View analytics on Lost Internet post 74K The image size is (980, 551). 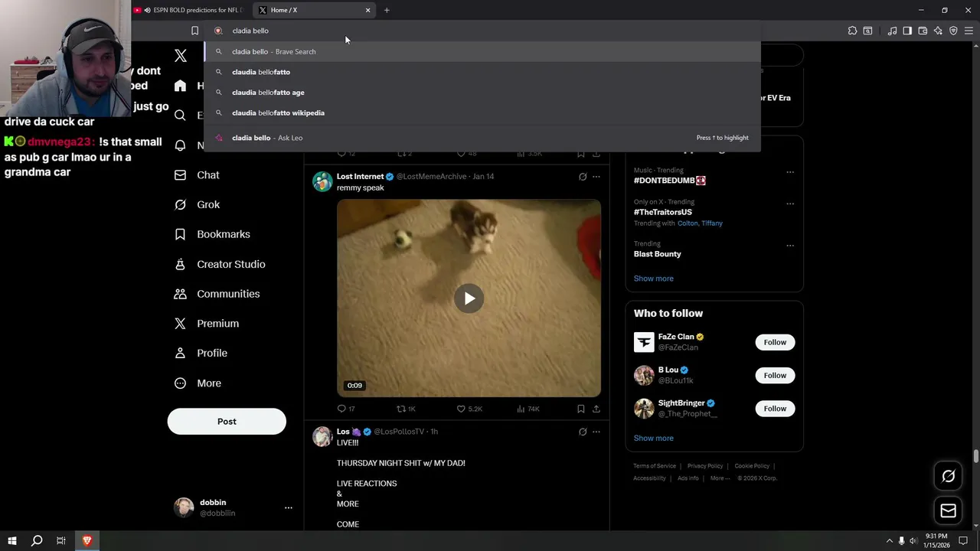(528, 409)
